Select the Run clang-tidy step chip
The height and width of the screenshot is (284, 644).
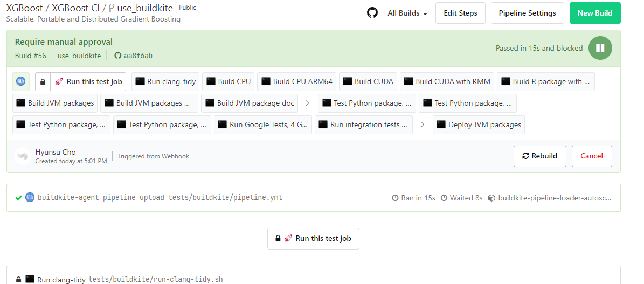[165, 82]
